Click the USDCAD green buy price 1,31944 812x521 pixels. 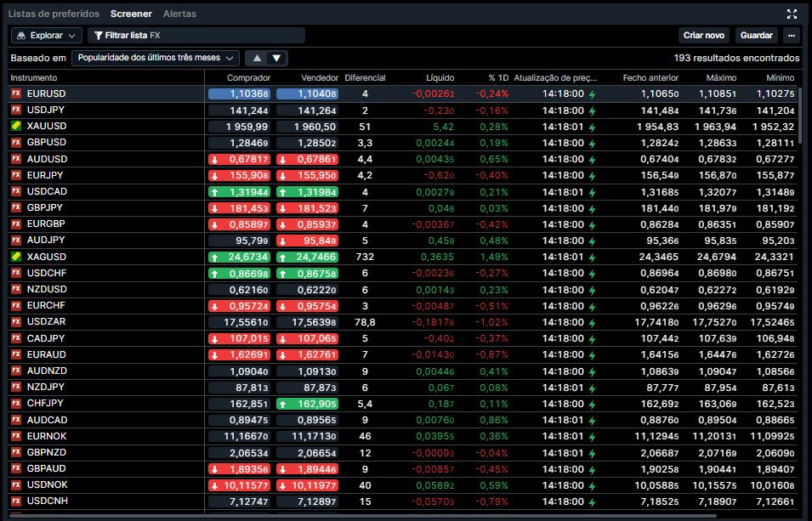point(239,192)
